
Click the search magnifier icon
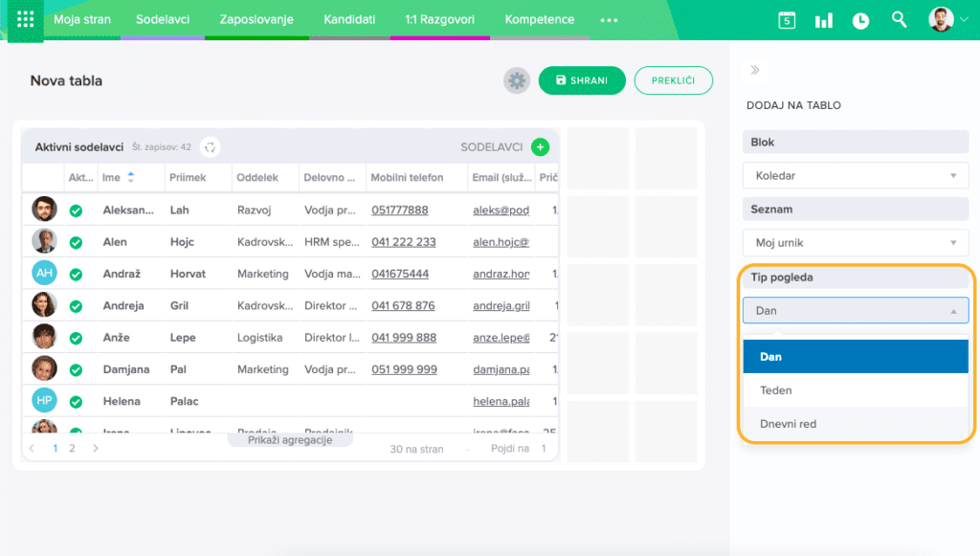899,20
